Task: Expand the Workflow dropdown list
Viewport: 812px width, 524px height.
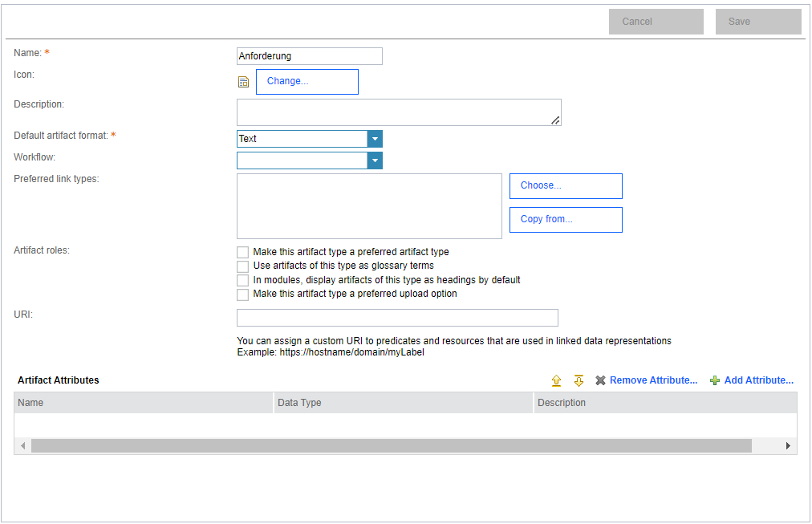Action: (375, 160)
